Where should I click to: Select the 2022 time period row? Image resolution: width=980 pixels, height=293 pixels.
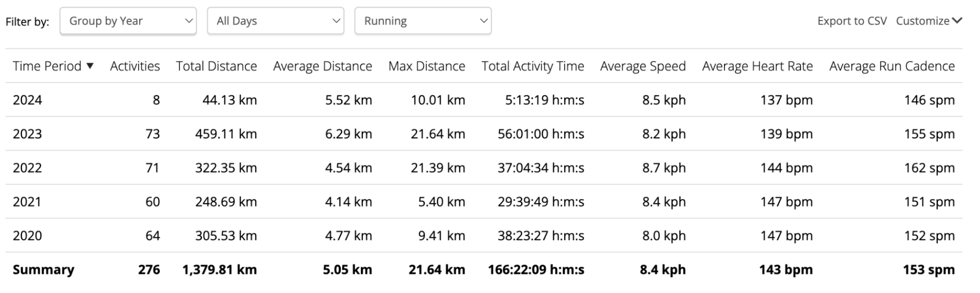point(27,168)
